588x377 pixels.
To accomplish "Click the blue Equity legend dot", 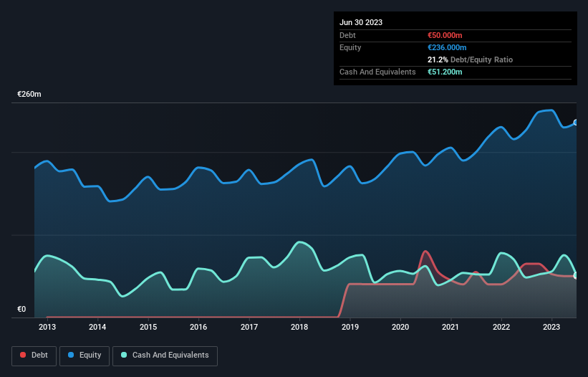I will (72, 355).
